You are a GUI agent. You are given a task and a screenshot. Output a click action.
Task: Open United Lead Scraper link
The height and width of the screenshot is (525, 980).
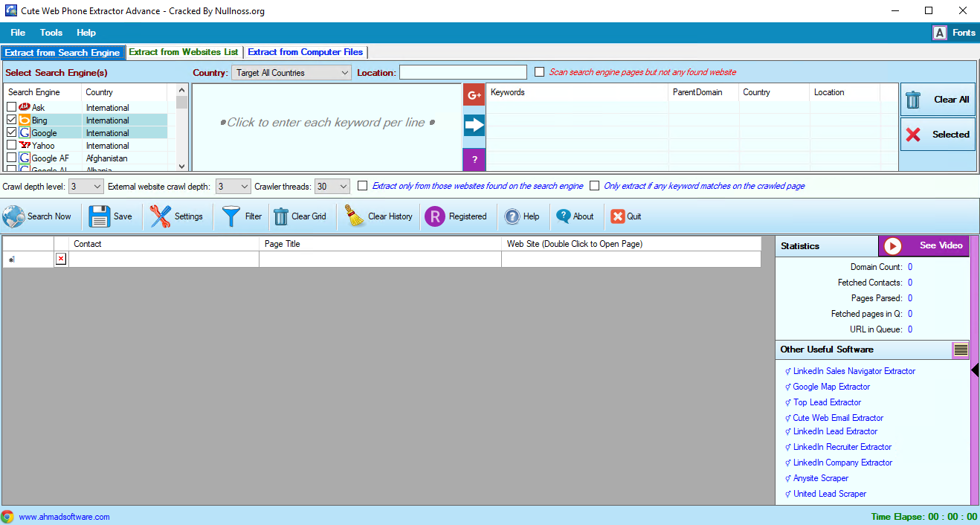click(830, 494)
